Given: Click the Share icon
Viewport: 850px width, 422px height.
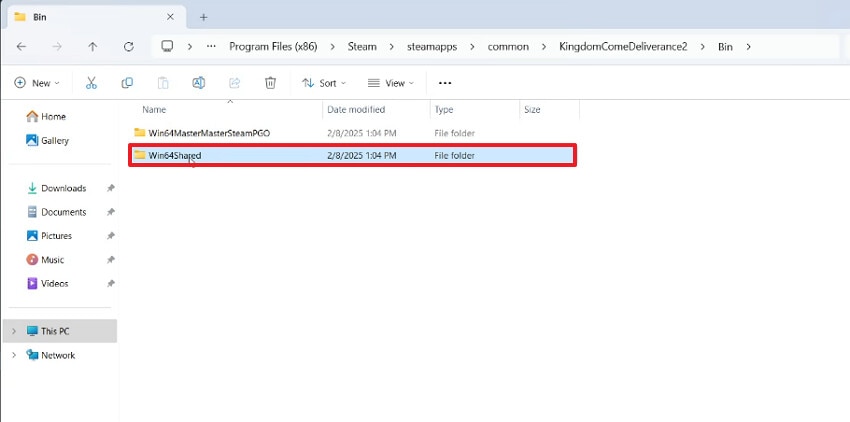Looking at the screenshot, I should (x=234, y=83).
